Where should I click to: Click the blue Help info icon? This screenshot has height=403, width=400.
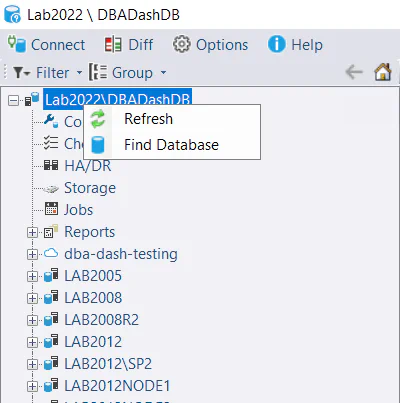tap(277, 44)
